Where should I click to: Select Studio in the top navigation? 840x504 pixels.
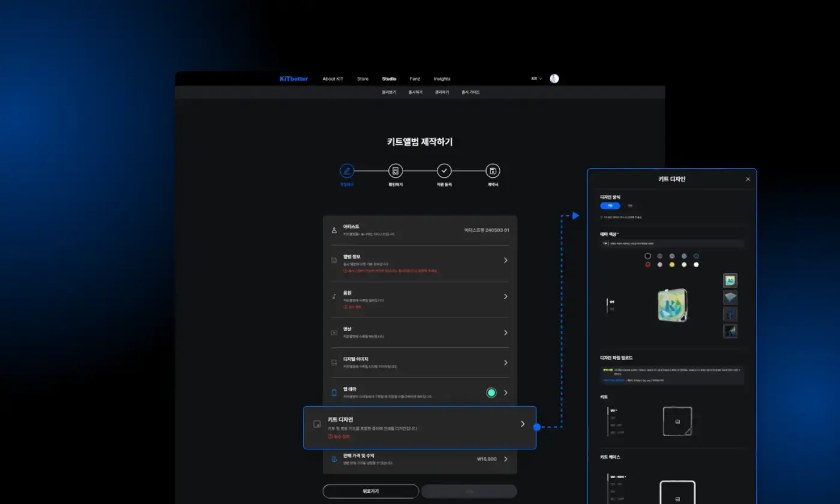[389, 79]
